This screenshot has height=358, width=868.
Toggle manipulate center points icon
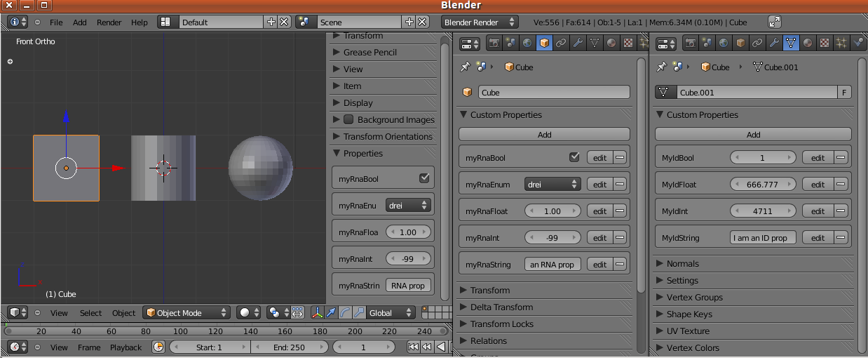[297, 313]
